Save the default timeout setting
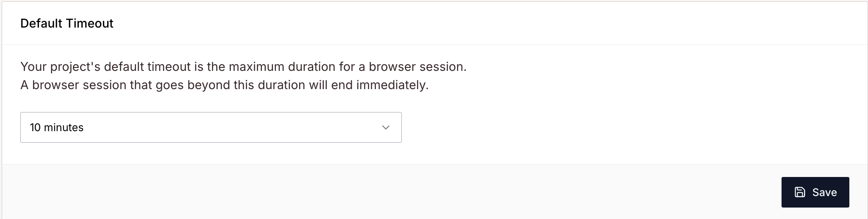This screenshot has width=868, height=219. [815, 192]
